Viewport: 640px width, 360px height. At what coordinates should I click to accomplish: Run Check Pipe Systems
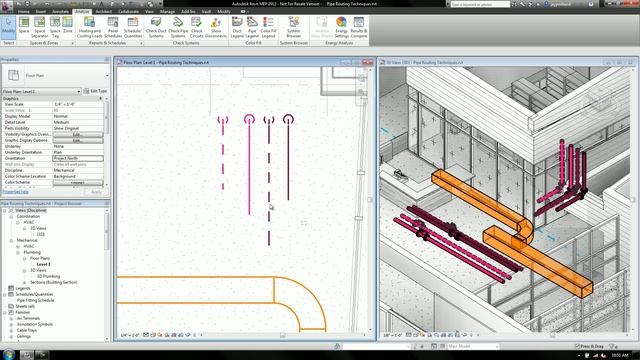click(x=178, y=27)
